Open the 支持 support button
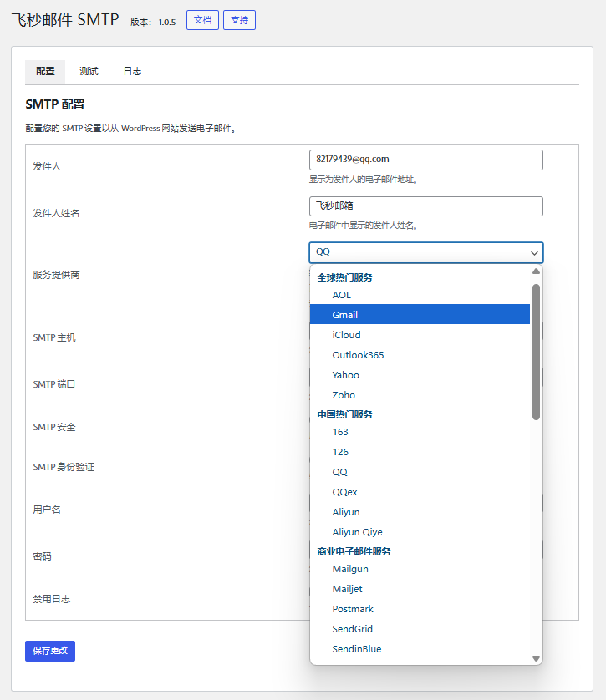 (x=239, y=20)
